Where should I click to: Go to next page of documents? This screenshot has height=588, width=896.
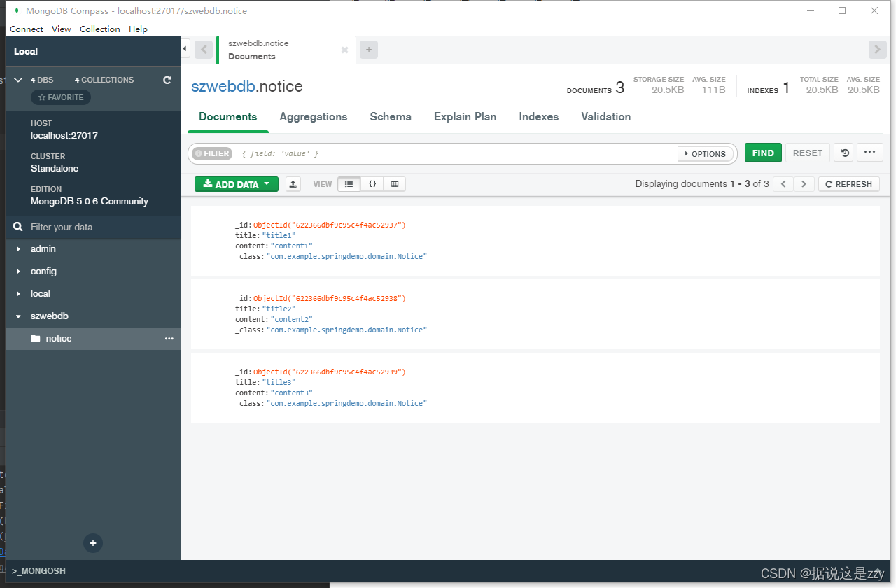tap(804, 184)
